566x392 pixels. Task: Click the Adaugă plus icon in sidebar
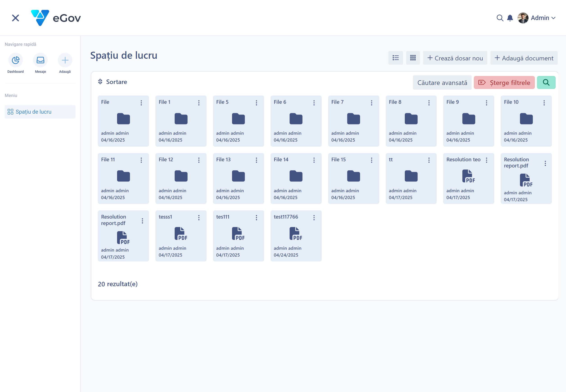click(65, 60)
